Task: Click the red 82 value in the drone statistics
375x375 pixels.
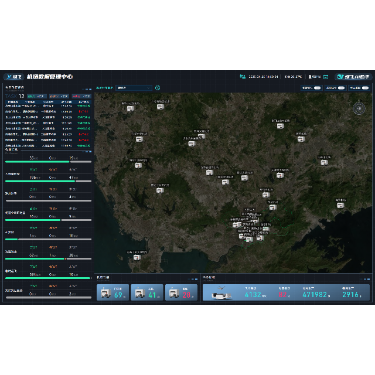Action: (x=284, y=295)
